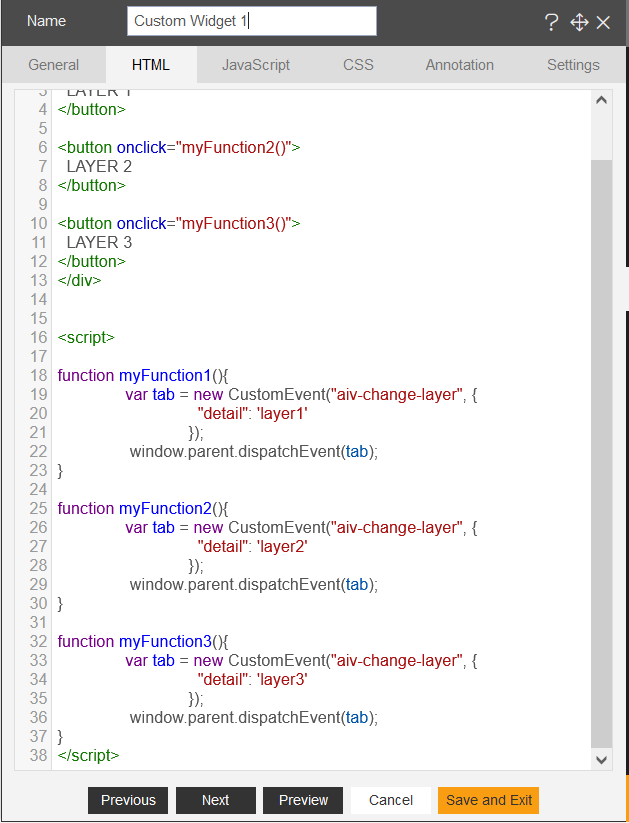Place cursor on the <script> opening tag

click(x=86, y=337)
